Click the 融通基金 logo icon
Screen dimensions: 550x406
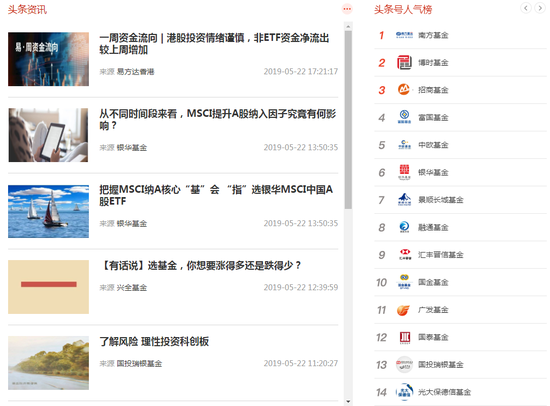coord(404,227)
